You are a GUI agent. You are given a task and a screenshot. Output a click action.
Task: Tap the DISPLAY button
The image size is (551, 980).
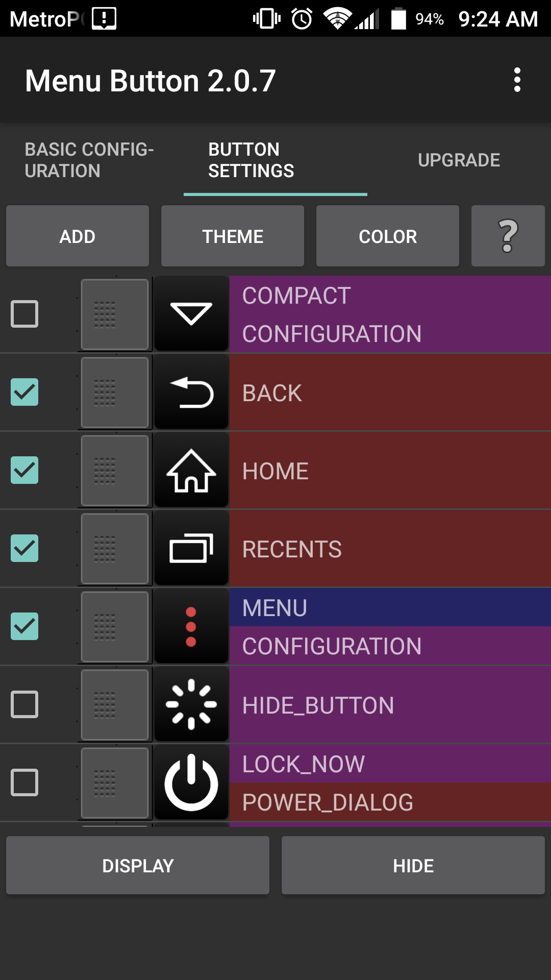(x=138, y=865)
